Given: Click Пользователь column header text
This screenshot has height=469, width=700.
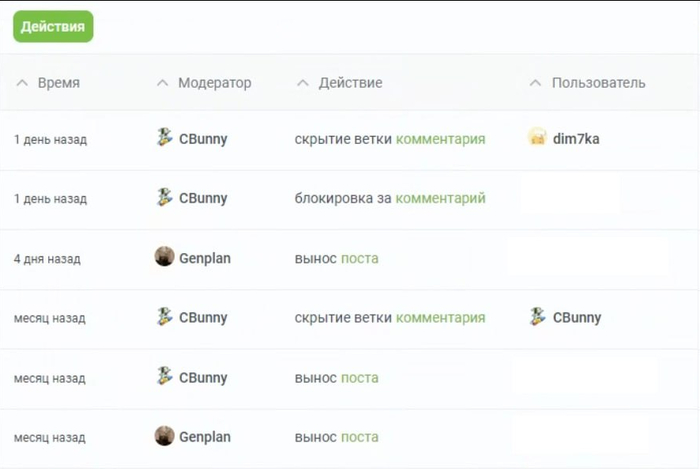Looking at the screenshot, I should point(598,83).
